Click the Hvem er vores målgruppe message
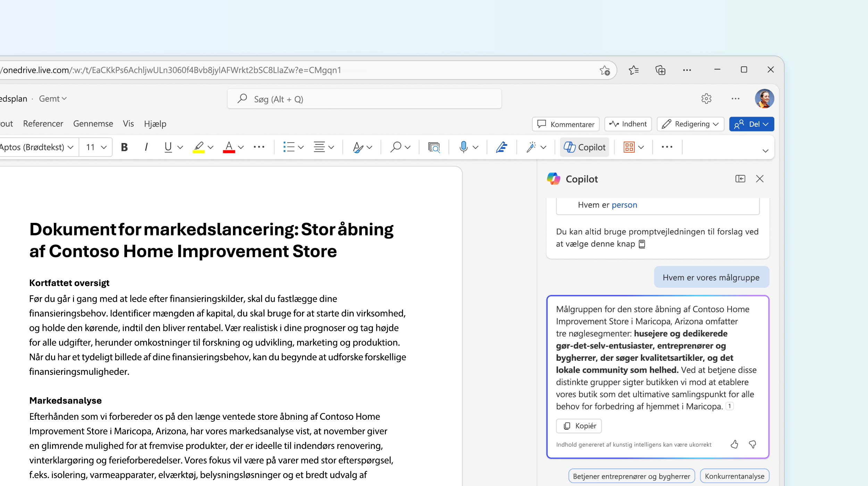The image size is (868, 486). point(711,277)
